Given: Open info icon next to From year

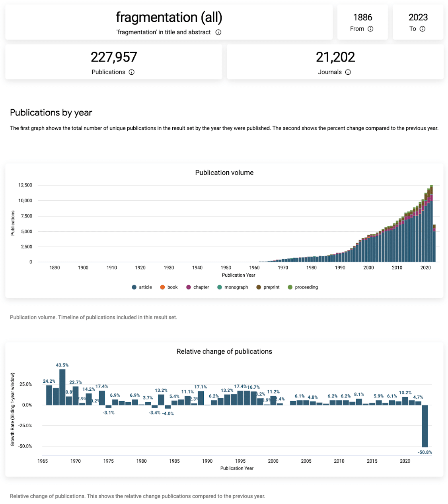Looking at the screenshot, I should pyautogui.click(x=370, y=29).
